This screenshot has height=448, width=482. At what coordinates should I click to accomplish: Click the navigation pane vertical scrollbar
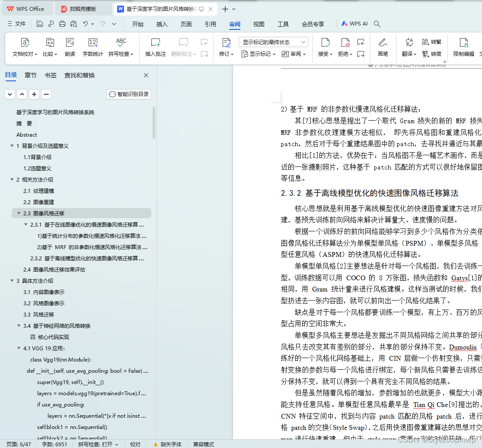point(154,123)
